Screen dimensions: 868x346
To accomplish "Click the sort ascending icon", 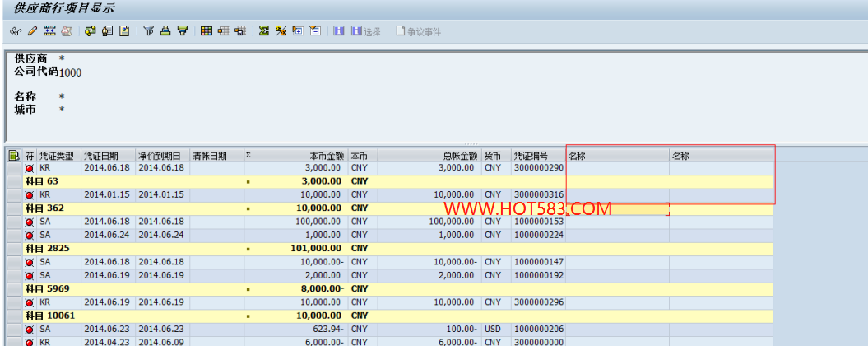I will (165, 31).
